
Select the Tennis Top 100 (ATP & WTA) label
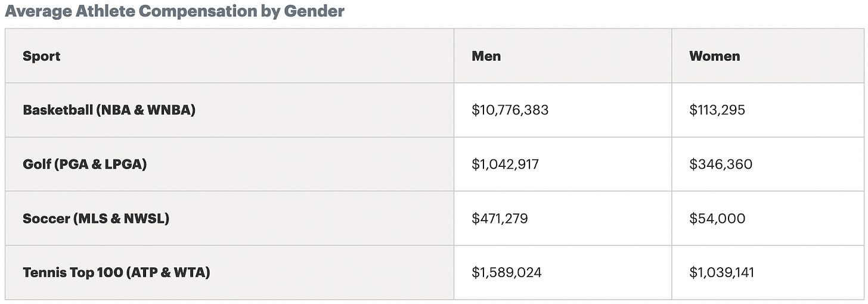click(116, 273)
